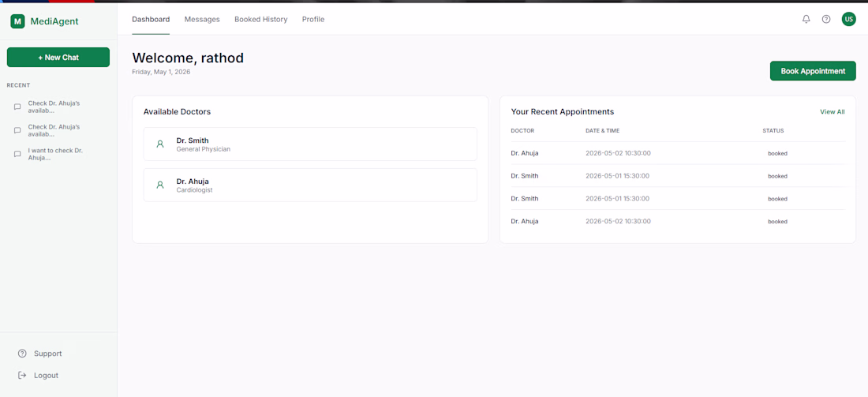868x397 pixels.
Task: Click the Logout arrow icon in sidebar
Action: click(22, 375)
